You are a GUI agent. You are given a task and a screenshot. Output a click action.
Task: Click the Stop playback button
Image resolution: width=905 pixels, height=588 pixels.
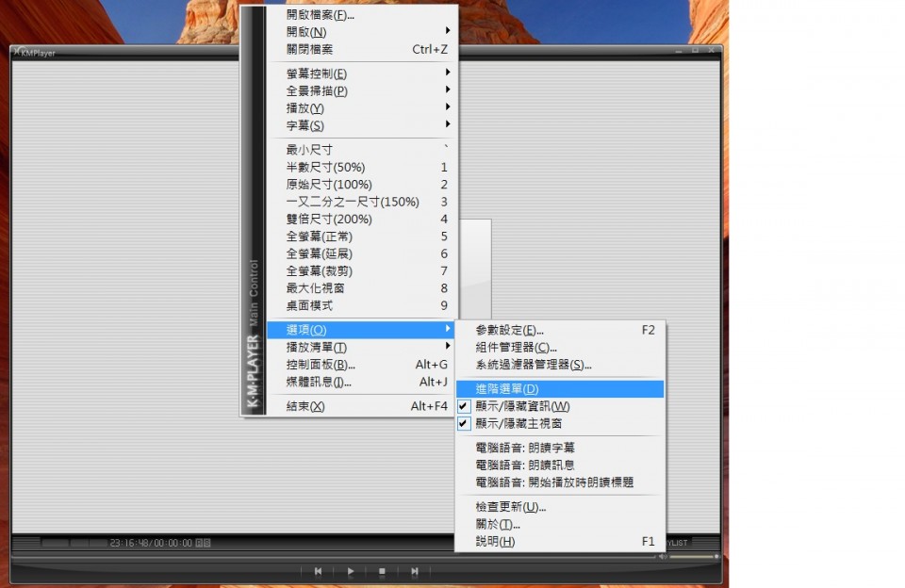[x=382, y=571]
